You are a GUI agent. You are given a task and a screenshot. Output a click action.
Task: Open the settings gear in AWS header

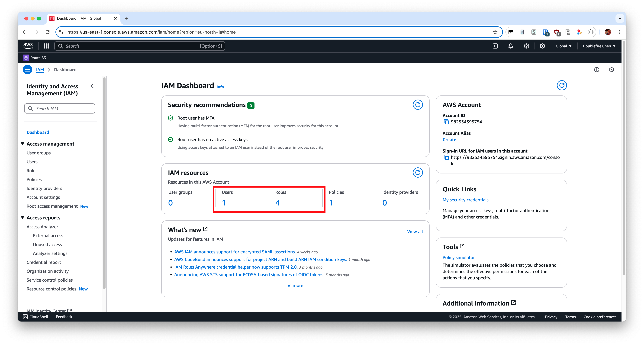pos(542,46)
